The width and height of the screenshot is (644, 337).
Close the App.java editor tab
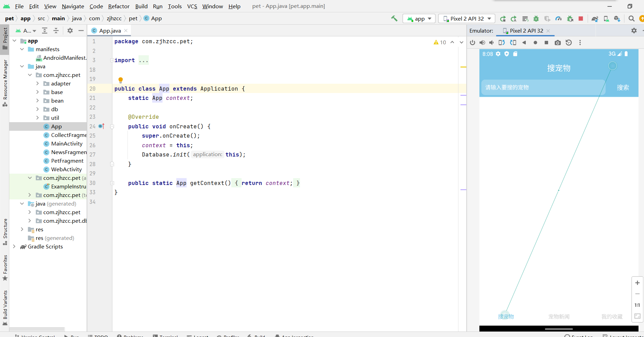point(126,31)
